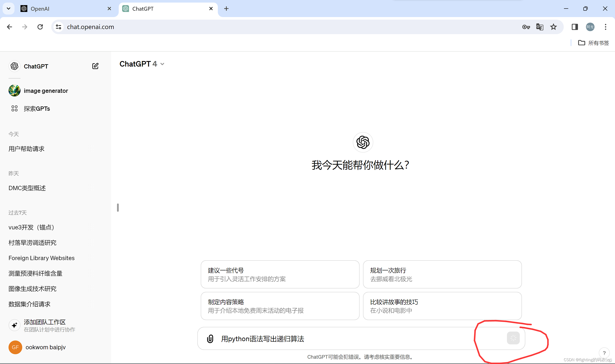Open the help question mark button
The height and width of the screenshot is (364, 615).
(604, 353)
